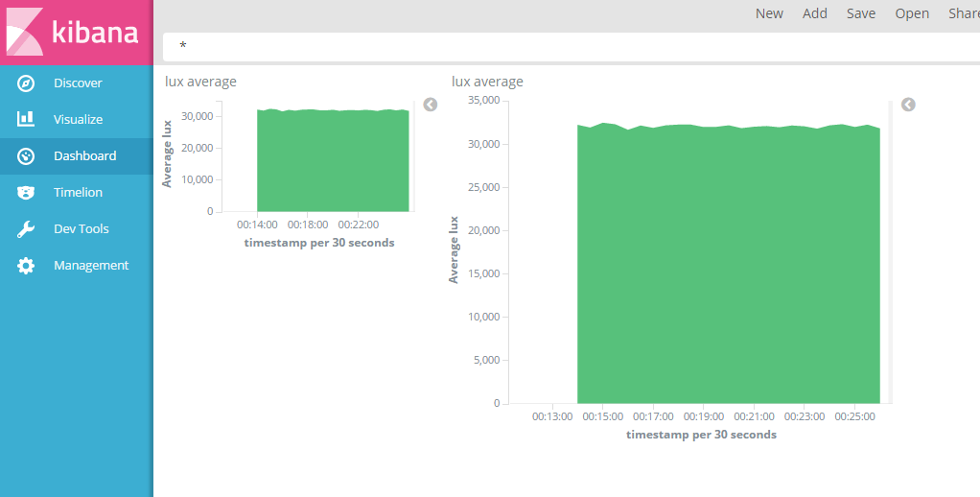Image resolution: width=980 pixels, height=497 pixels.
Task: Click the Dev Tools wrench icon
Action: (x=26, y=229)
